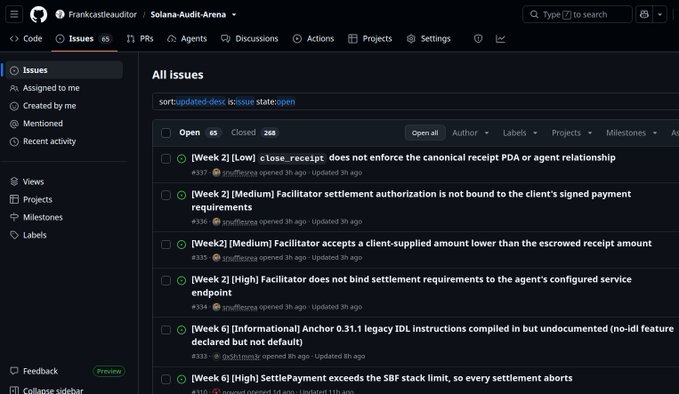The width and height of the screenshot is (679, 394).
Task: Switch to the Actions tab
Action: tap(314, 39)
